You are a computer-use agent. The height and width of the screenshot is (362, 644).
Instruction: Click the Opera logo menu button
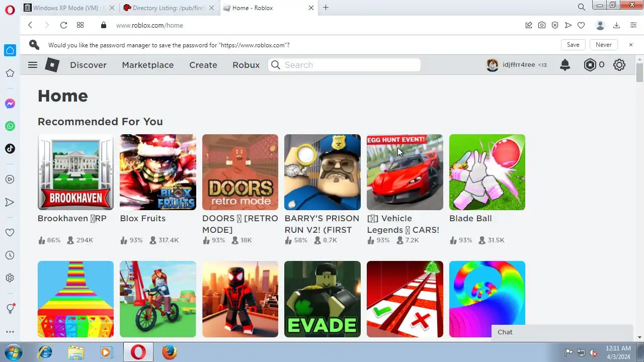pos(10,10)
